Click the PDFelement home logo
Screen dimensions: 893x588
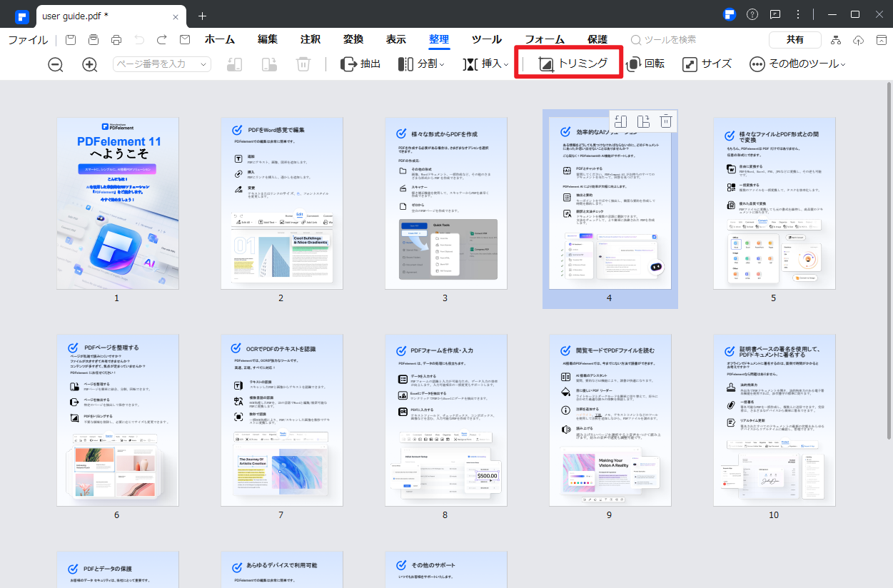pos(22,16)
